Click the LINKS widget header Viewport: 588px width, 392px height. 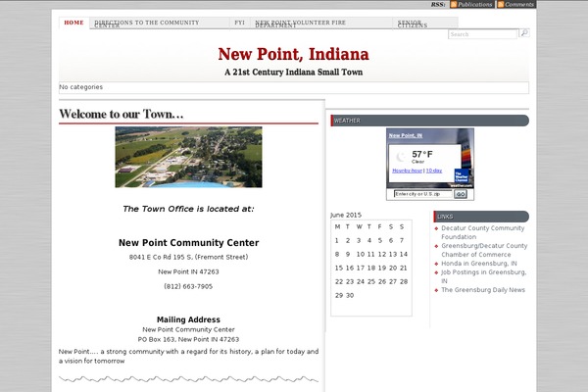coord(481,217)
